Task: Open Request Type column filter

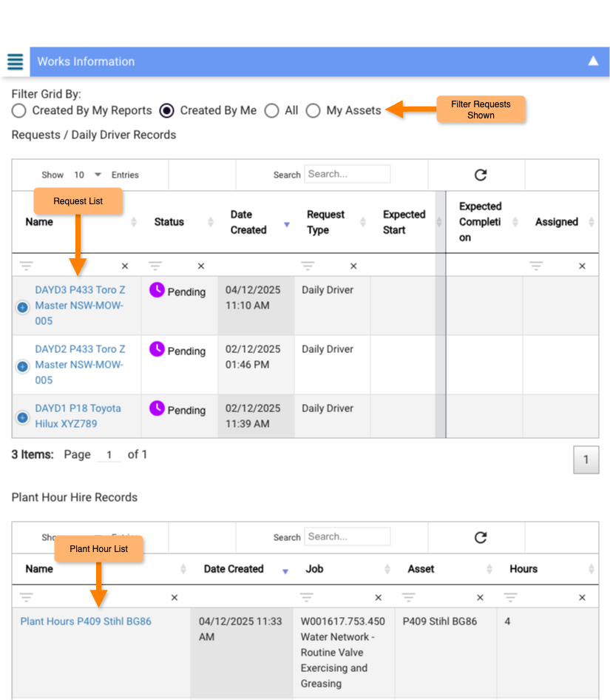Action: 308,266
